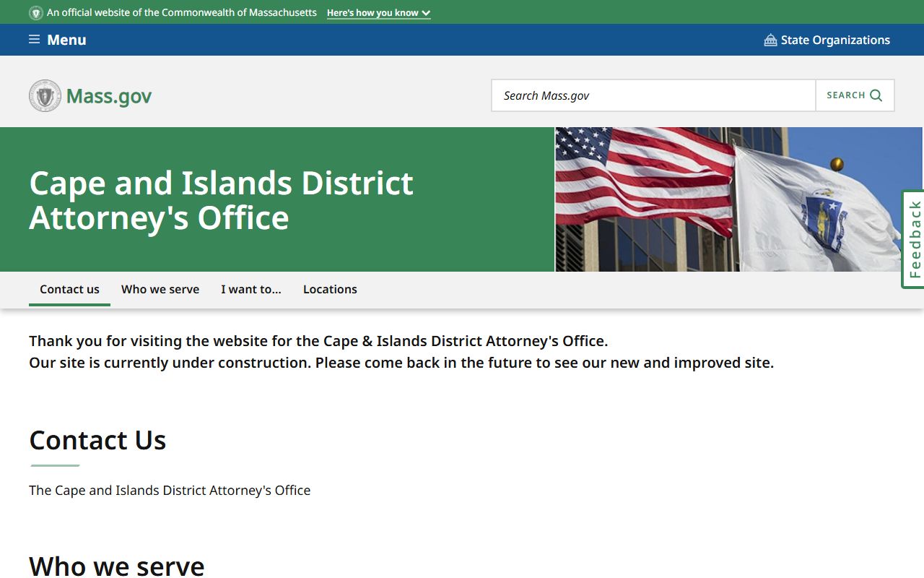924x578 pixels.
Task: Click the "site is currently under construction" line
Action: coord(401,363)
